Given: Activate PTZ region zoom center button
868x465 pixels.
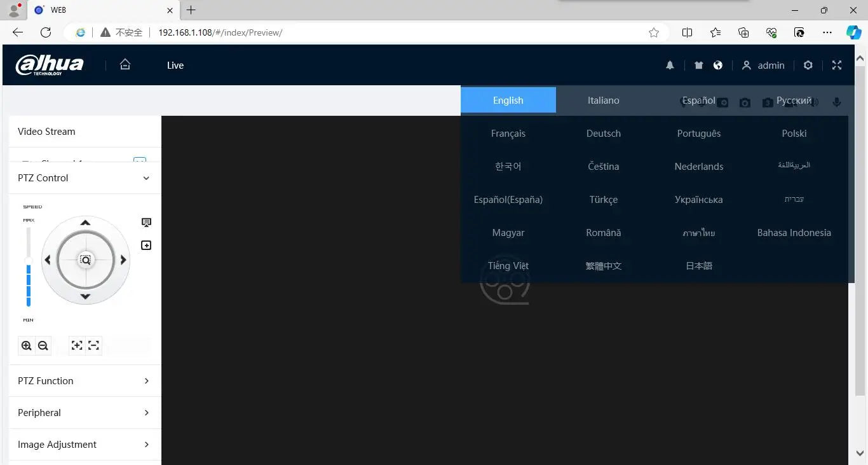Looking at the screenshot, I should pyautogui.click(x=85, y=260).
